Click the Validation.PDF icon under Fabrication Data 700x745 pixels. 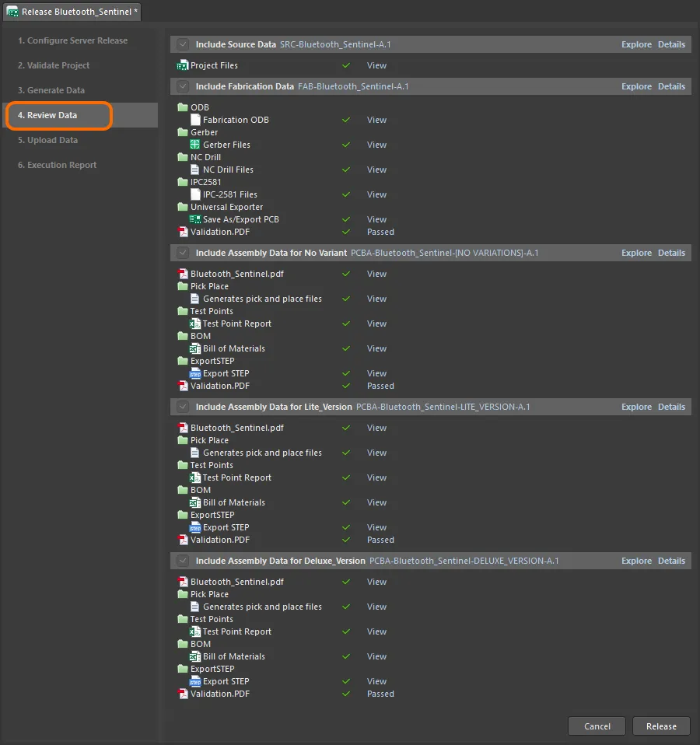(x=183, y=233)
